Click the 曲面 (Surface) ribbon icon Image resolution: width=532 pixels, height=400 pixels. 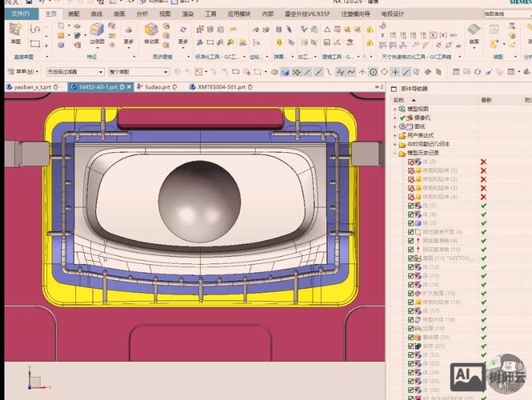(x=474, y=30)
